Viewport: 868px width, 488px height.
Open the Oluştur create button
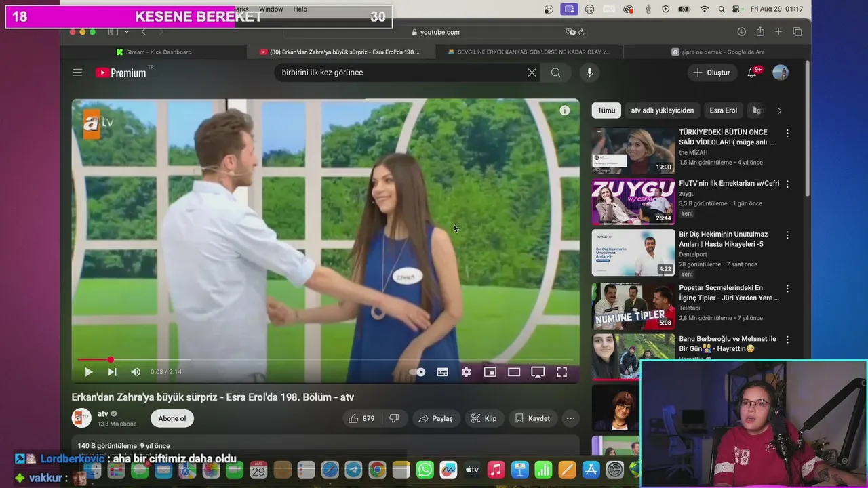click(712, 73)
